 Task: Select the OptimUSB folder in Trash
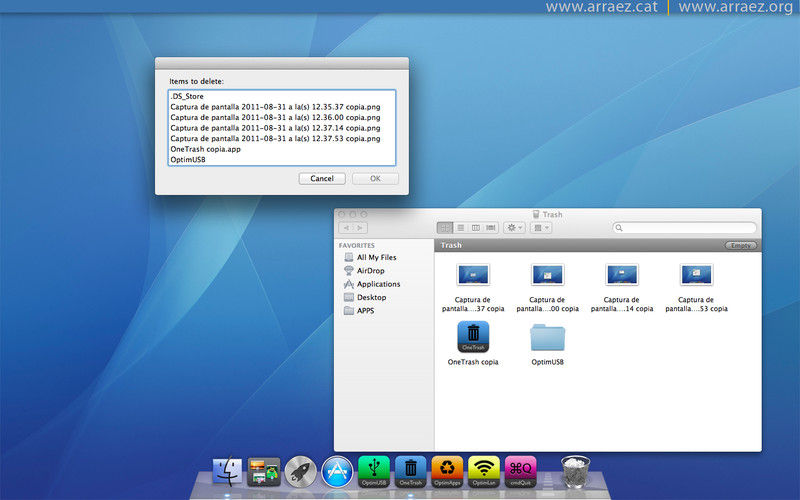tap(547, 337)
